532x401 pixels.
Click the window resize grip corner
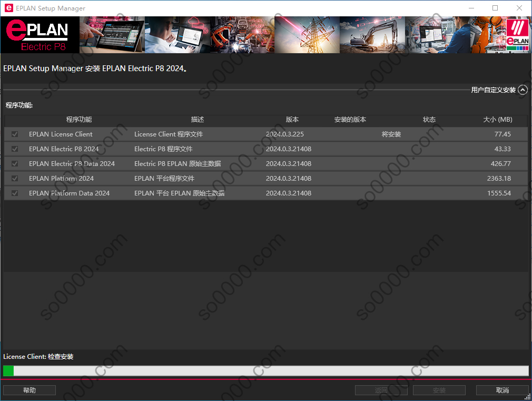coord(528,397)
